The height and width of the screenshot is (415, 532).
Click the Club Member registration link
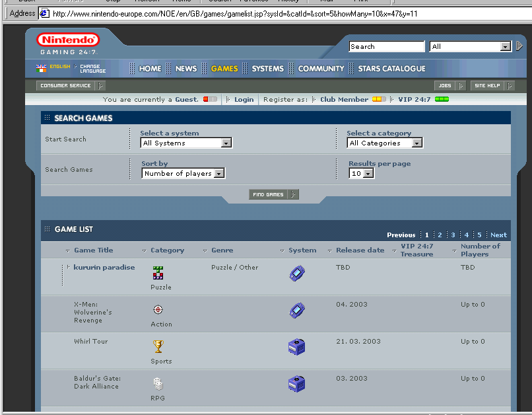pos(344,100)
